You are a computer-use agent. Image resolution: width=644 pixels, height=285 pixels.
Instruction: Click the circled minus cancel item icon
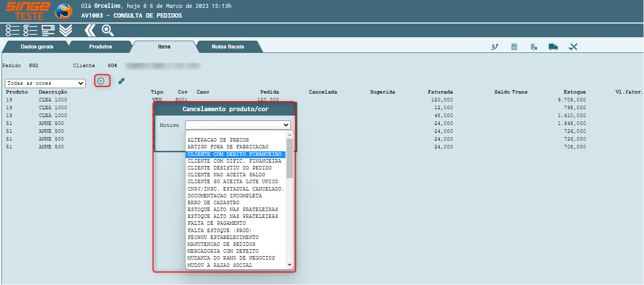(x=101, y=81)
